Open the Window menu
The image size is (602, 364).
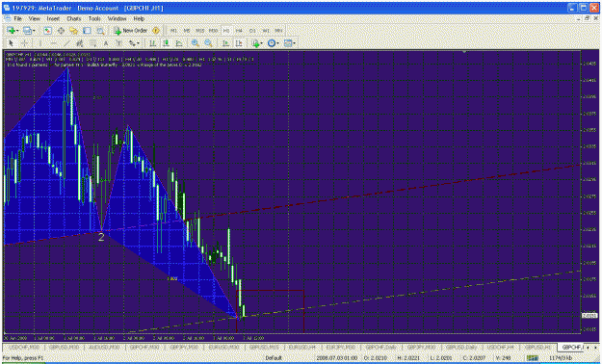117,18
